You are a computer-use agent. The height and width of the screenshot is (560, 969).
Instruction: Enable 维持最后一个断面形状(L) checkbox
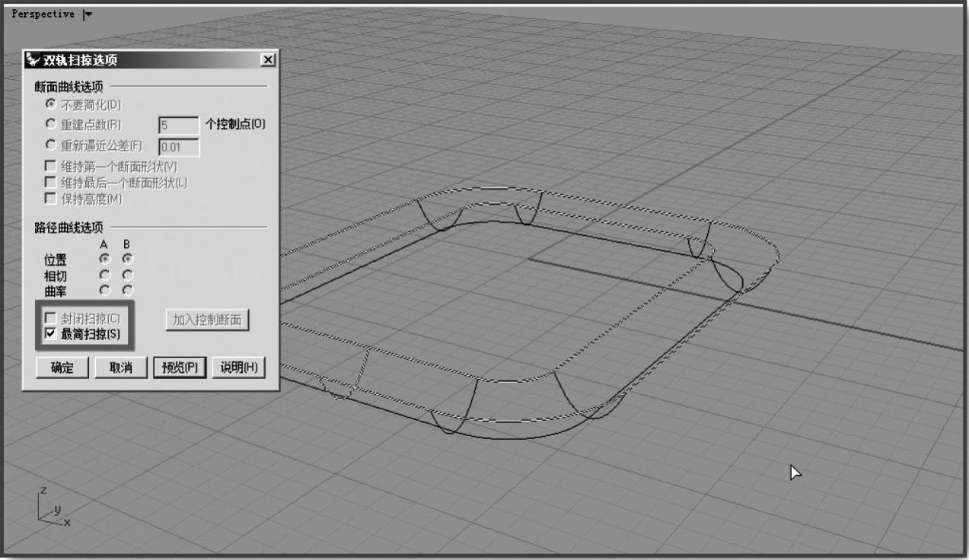[x=51, y=183]
